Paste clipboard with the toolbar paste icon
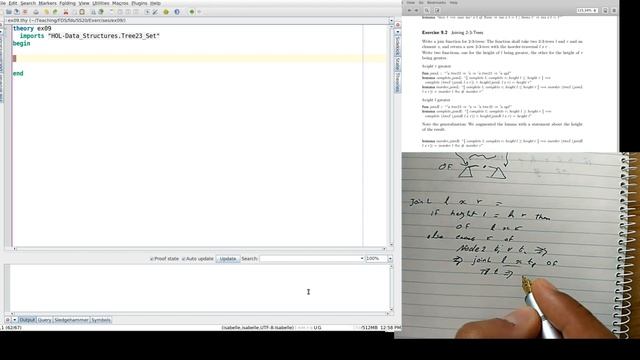This screenshot has width=640, height=360. (82, 12)
